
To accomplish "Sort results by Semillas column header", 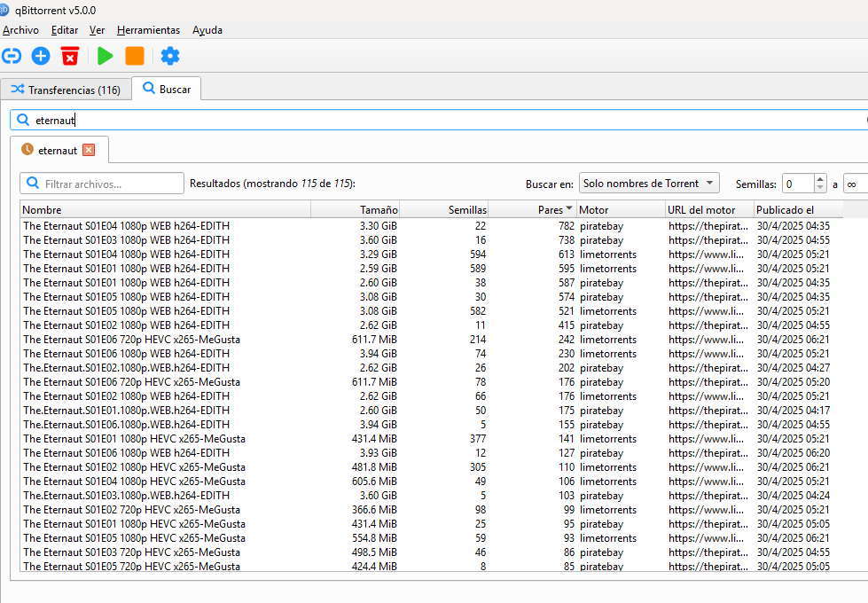I will (x=444, y=210).
